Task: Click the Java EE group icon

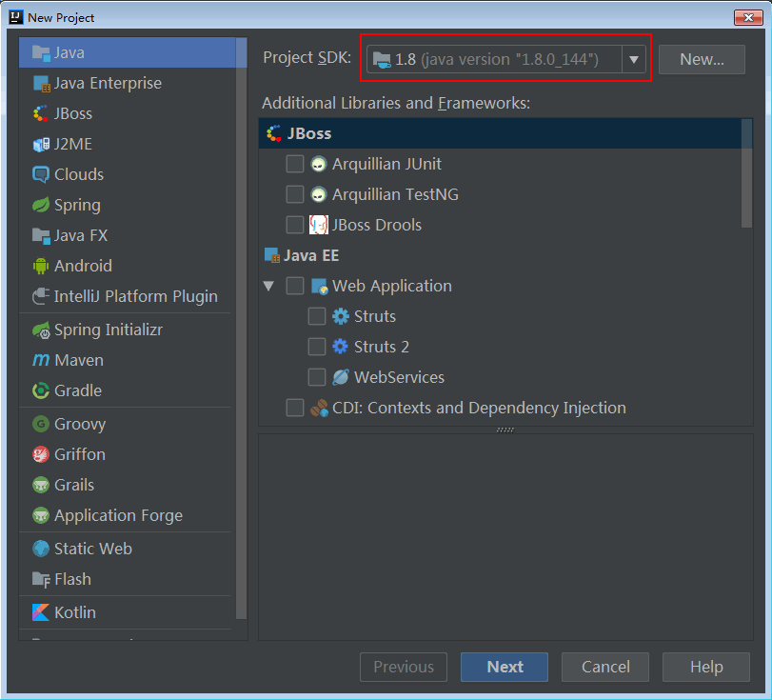Action: 272,255
